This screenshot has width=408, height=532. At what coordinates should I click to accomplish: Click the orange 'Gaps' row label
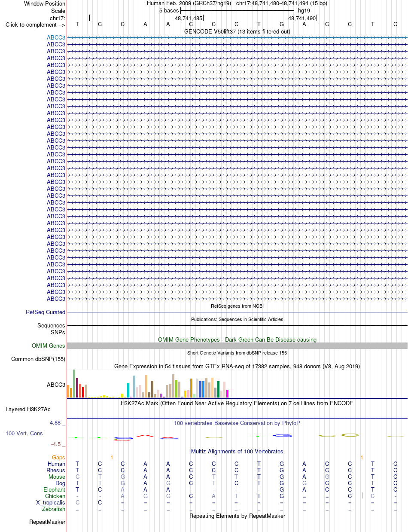[x=59, y=458]
